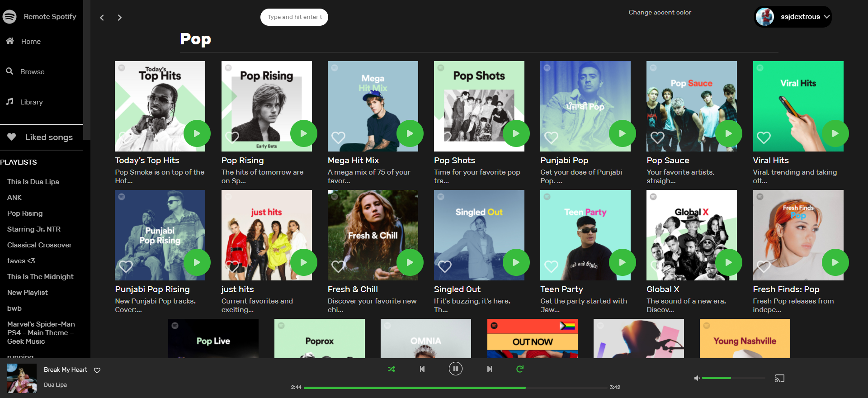Like the Pop Sauce playlist
This screenshot has width=868, height=398.
coord(657,137)
